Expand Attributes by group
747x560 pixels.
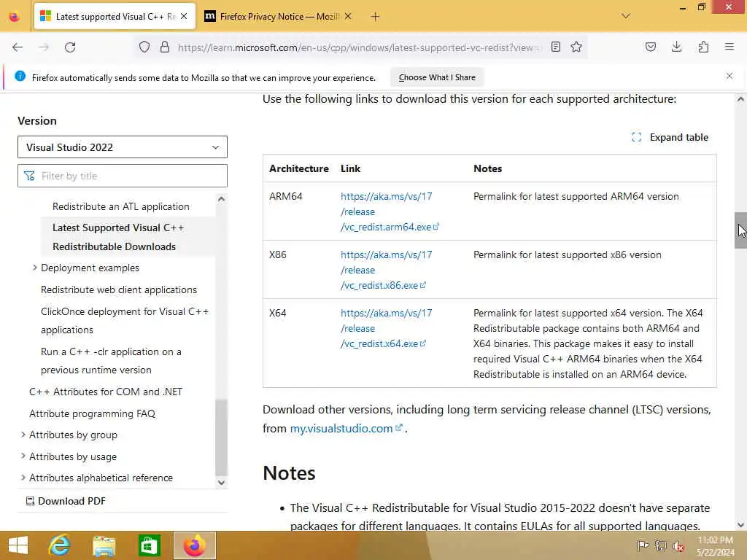(23, 435)
